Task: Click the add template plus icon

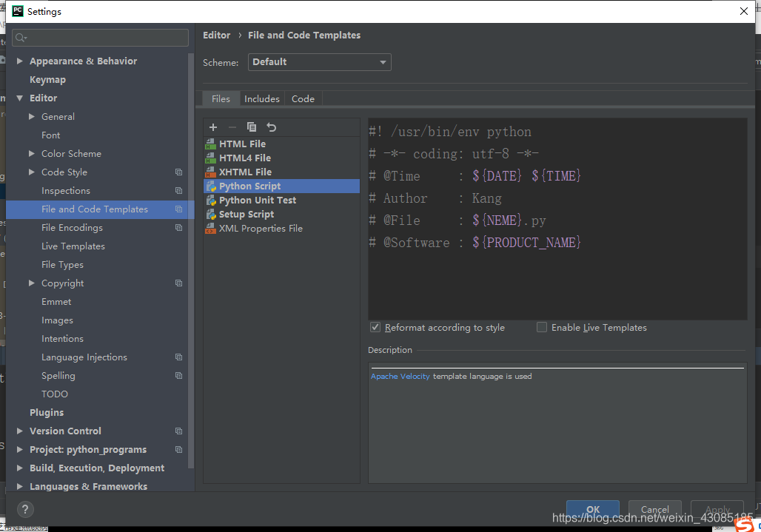Action: 213,127
